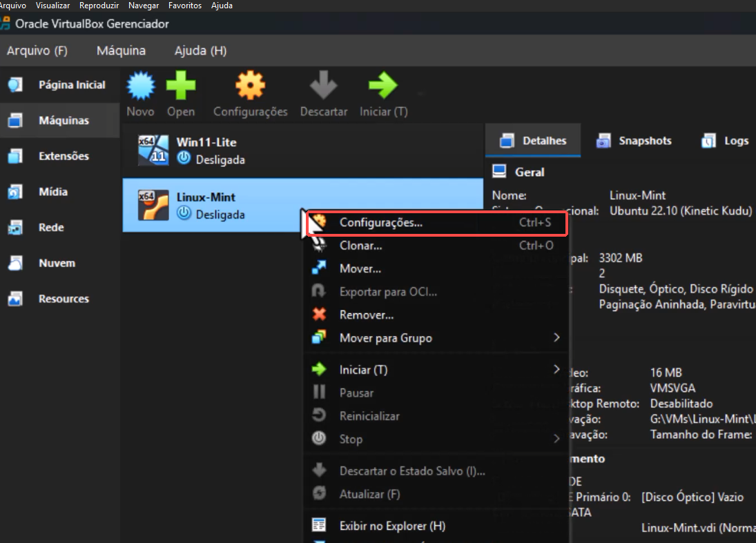
Task: Select the Win11-Lite virtual machine
Action: 303,151
